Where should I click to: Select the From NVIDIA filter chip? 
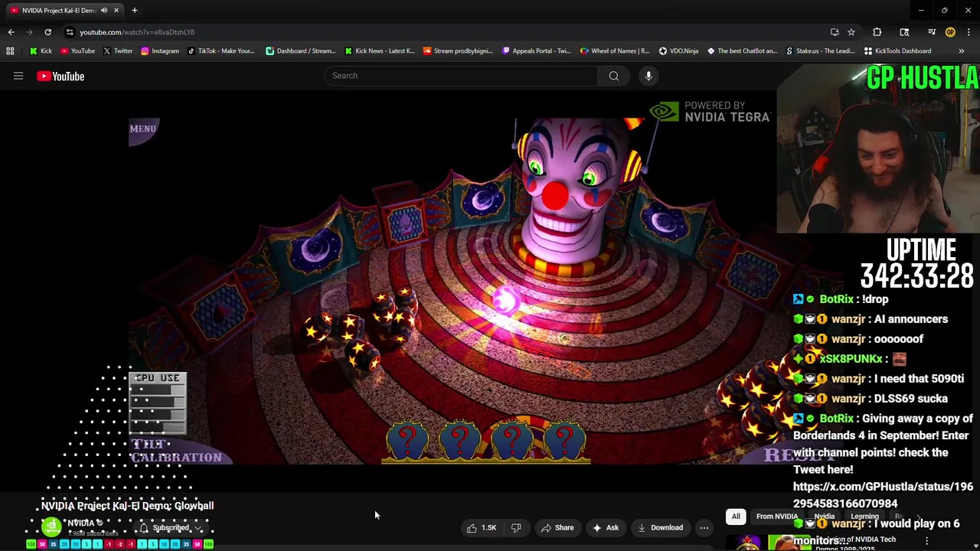click(777, 517)
